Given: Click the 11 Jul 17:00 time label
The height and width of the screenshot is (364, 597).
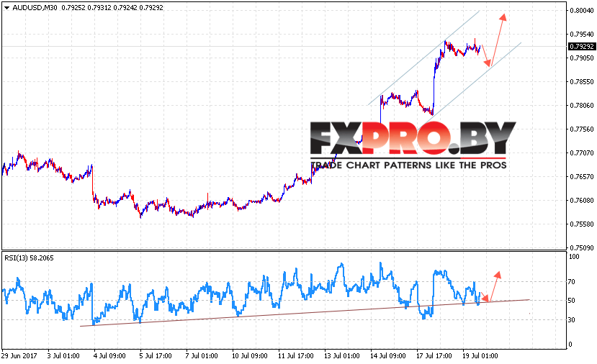Looking at the screenshot, I should pyautogui.click(x=296, y=356).
